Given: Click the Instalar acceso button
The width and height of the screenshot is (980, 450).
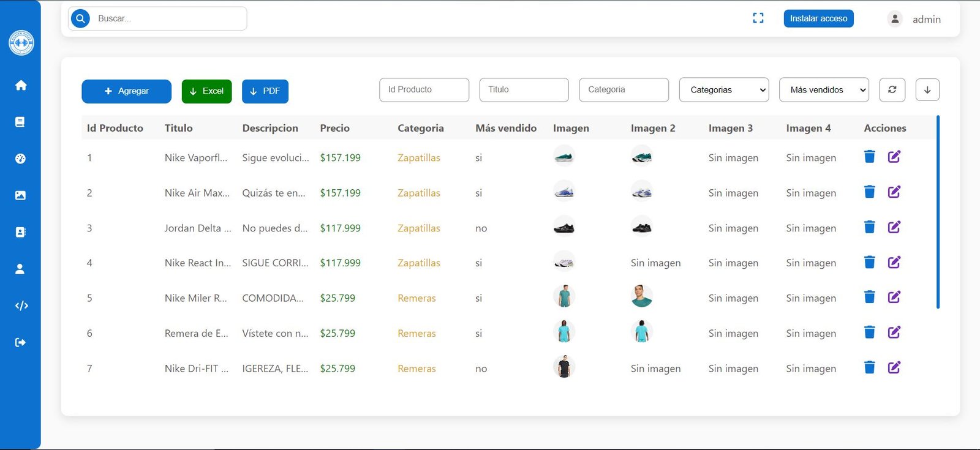Looking at the screenshot, I should (818, 18).
